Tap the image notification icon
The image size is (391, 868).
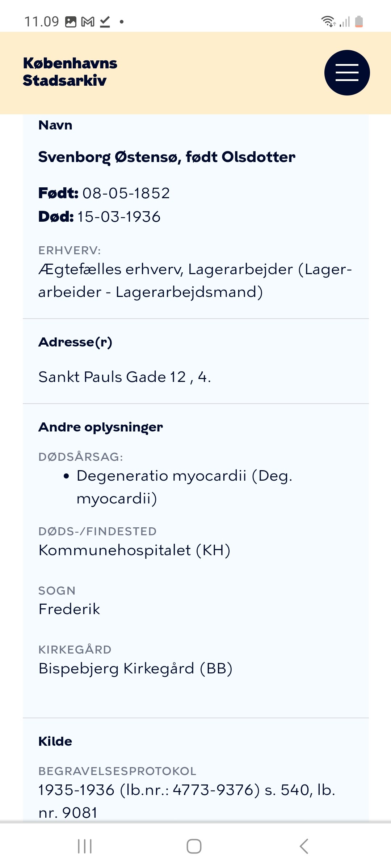(71, 22)
